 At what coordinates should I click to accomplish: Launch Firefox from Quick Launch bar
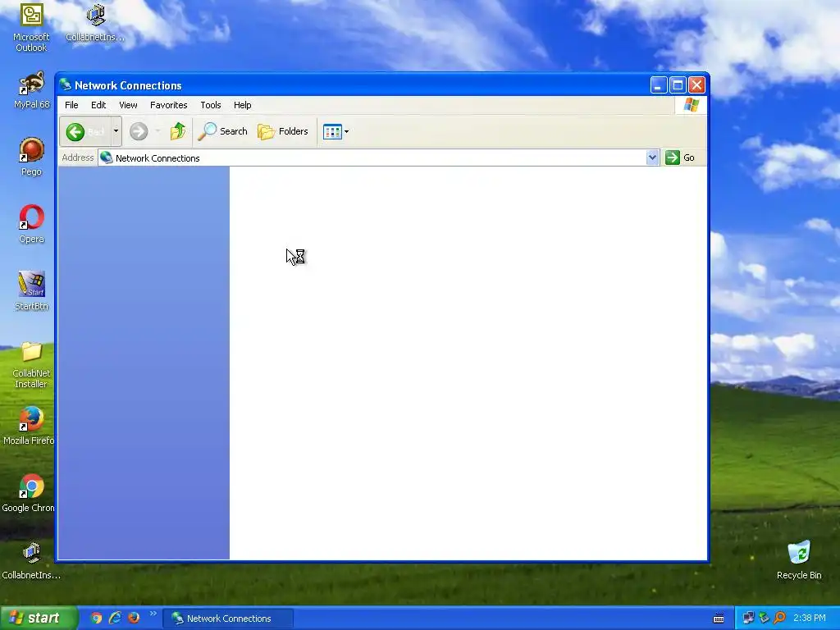click(x=134, y=618)
